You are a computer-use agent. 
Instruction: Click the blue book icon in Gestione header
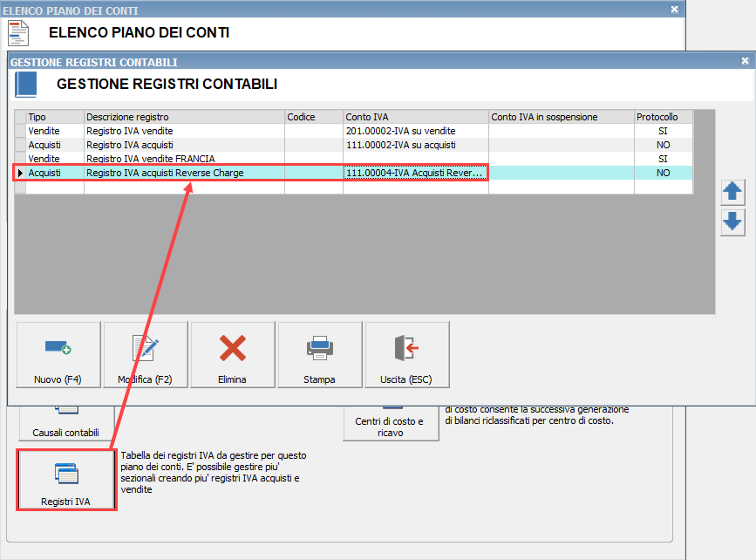[25, 85]
